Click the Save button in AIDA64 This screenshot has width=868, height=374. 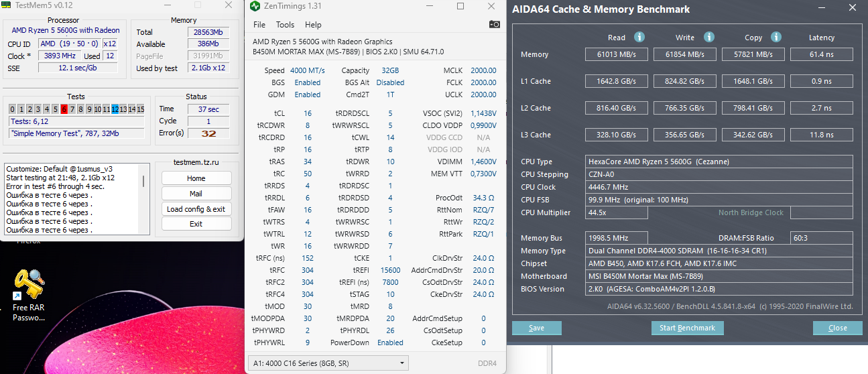[x=536, y=328]
